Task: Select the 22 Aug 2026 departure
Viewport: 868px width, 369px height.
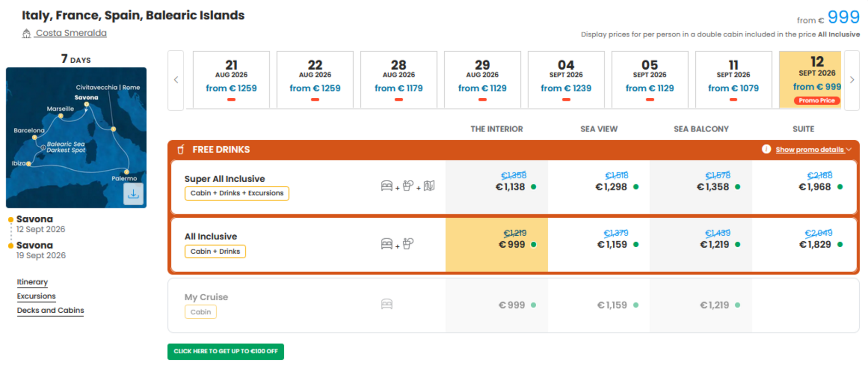Action: 315,80
